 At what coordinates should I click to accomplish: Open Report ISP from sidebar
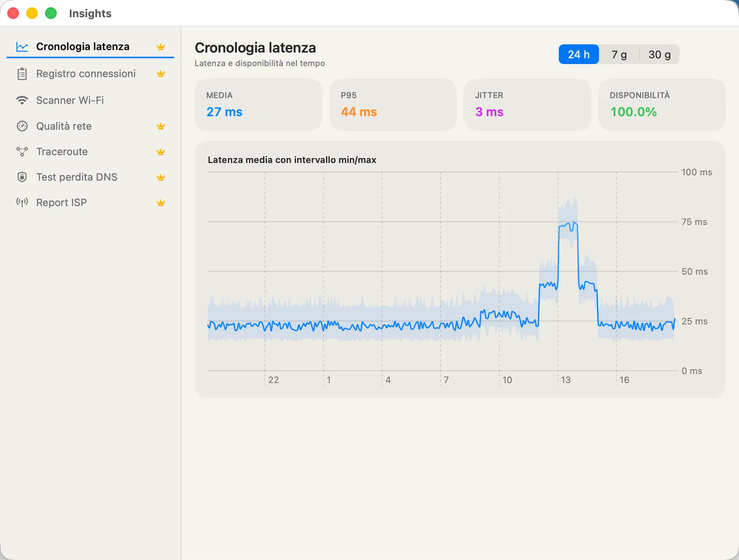click(90, 202)
